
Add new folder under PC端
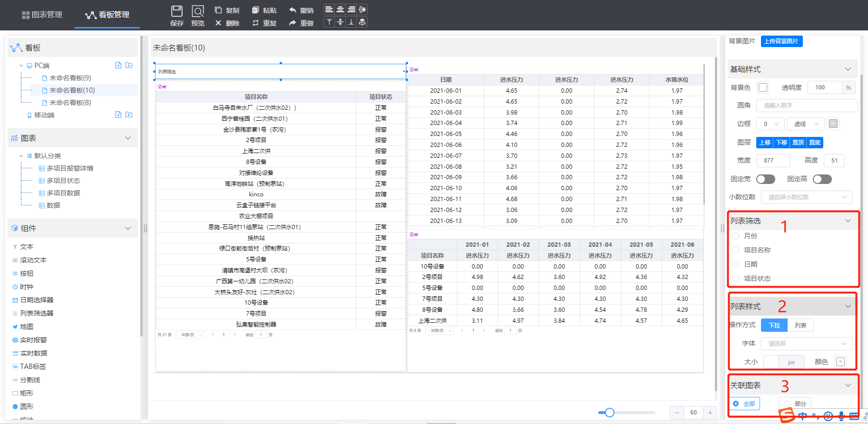[129, 65]
